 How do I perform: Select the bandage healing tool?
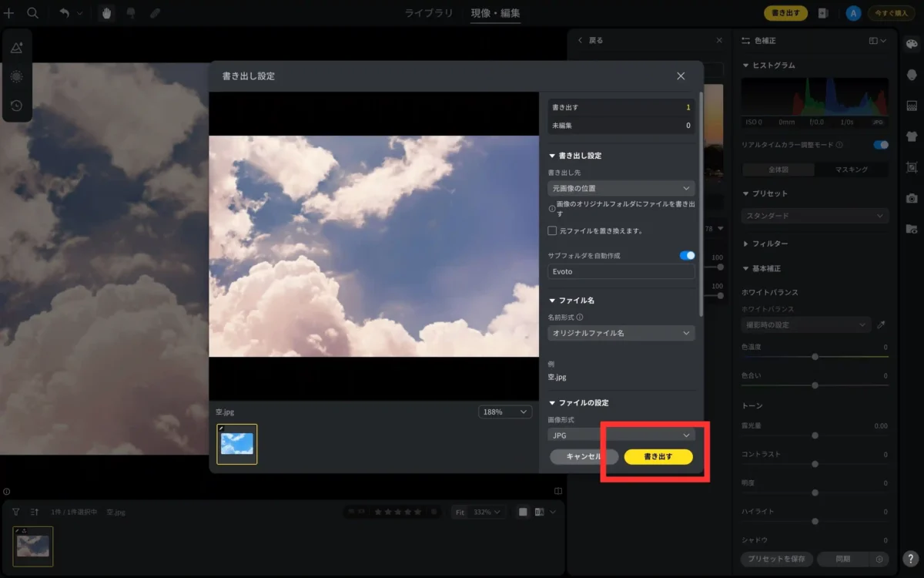point(155,13)
